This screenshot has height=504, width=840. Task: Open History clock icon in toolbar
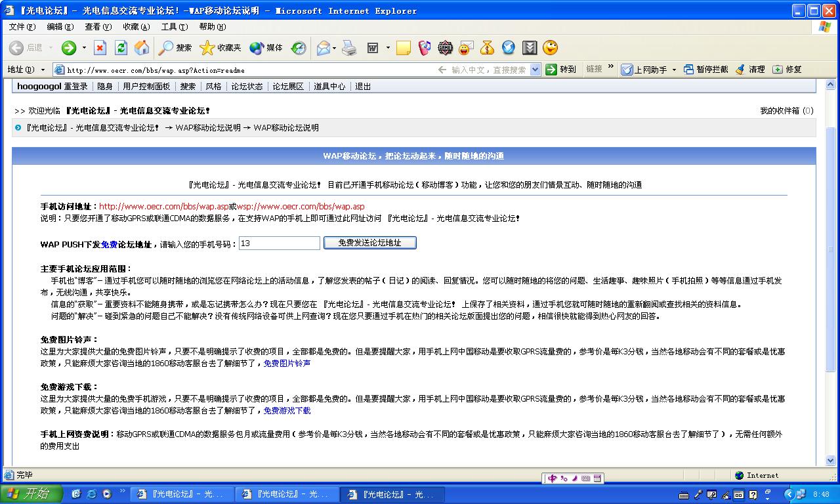tap(299, 48)
